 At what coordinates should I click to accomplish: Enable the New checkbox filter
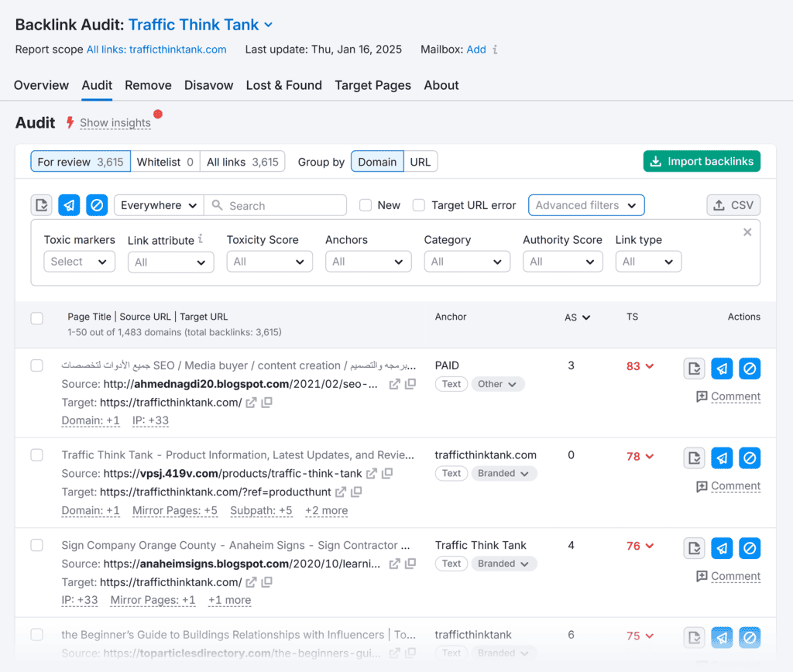tap(366, 205)
